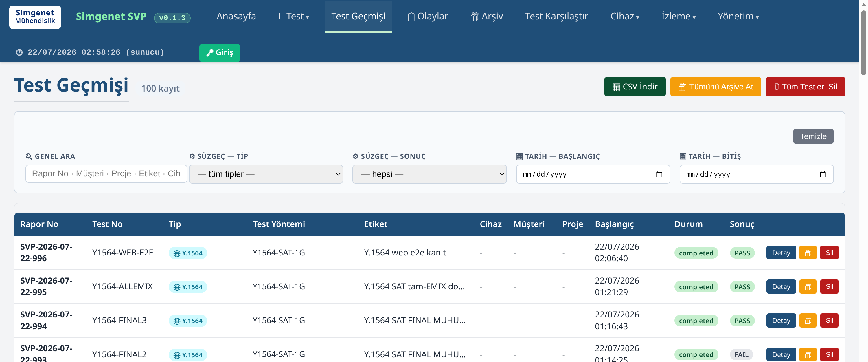This screenshot has height=362, width=868.
Task: Open Detay for Y1564-FINAL3 test
Action: coord(781,321)
